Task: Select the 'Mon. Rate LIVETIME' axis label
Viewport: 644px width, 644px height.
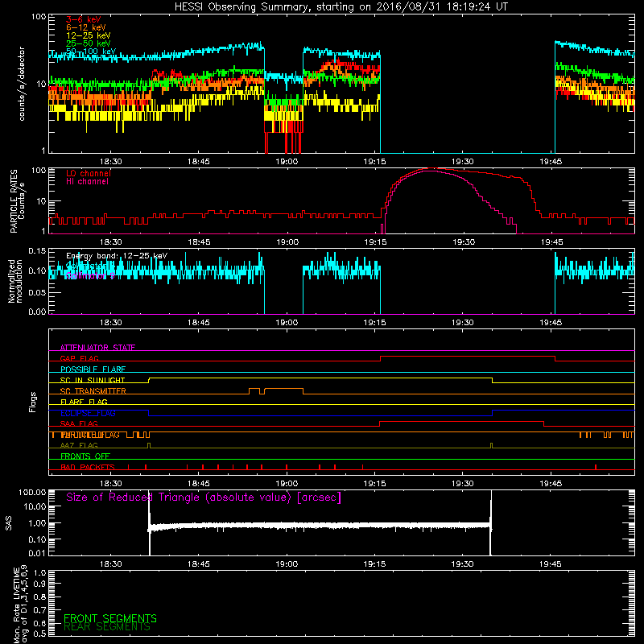Action: coord(17,606)
